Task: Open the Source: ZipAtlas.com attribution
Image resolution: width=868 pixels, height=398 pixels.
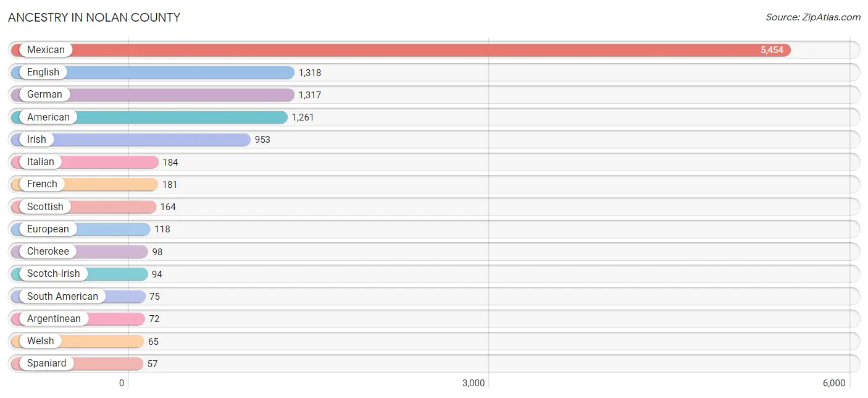Action: point(813,17)
